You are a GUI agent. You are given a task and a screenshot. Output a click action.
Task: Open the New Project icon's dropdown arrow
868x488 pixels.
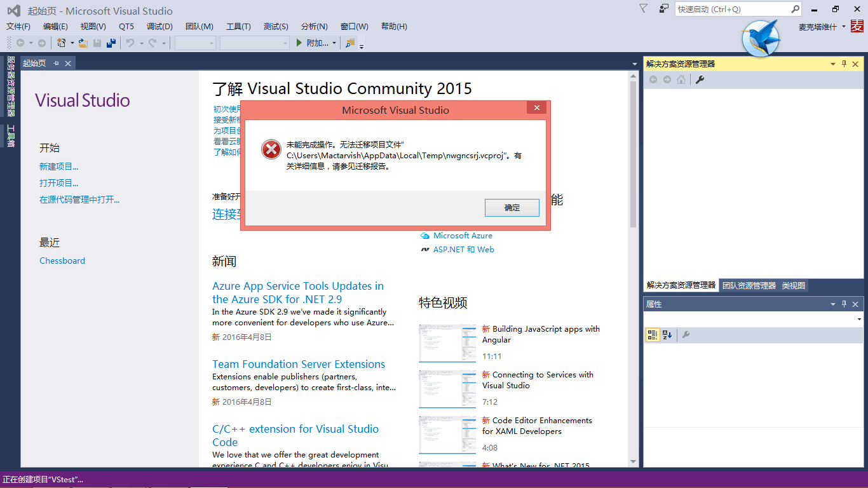click(72, 43)
